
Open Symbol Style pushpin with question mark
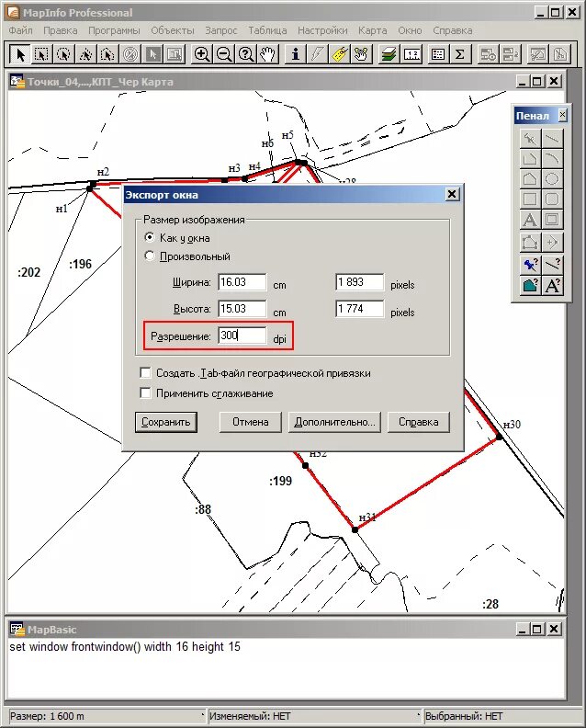pos(530,265)
